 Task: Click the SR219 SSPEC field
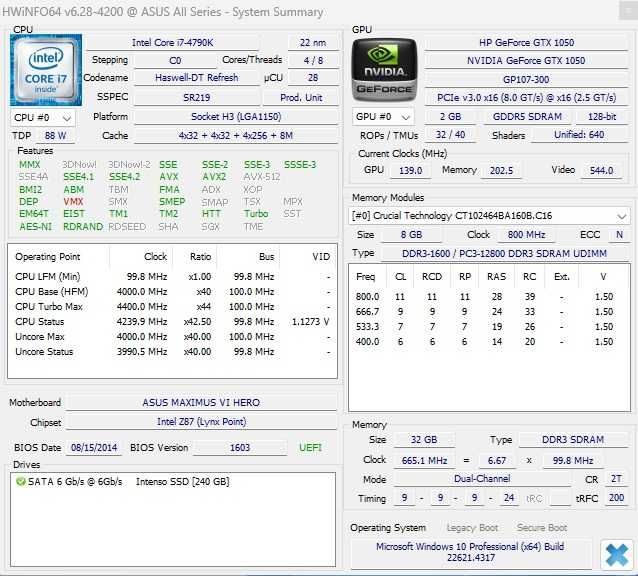click(x=197, y=98)
